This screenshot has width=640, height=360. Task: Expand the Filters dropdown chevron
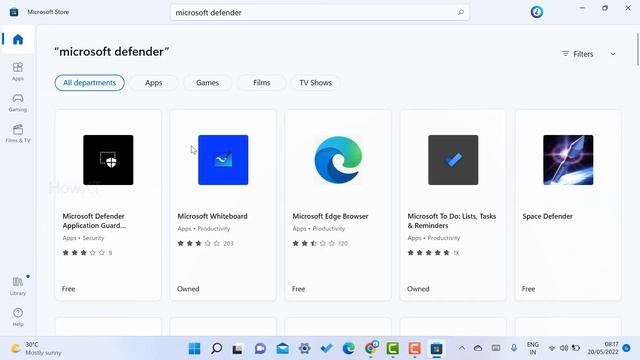(x=613, y=54)
